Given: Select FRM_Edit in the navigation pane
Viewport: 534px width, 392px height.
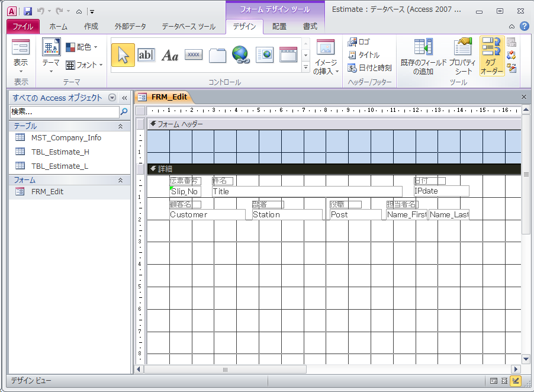Looking at the screenshot, I should [x=69, y=192].
